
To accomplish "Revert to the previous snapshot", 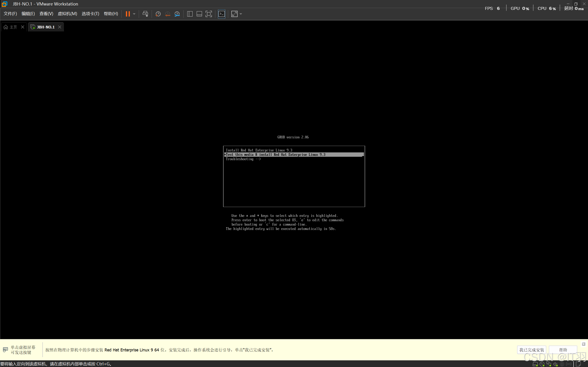I will point(168,14).
